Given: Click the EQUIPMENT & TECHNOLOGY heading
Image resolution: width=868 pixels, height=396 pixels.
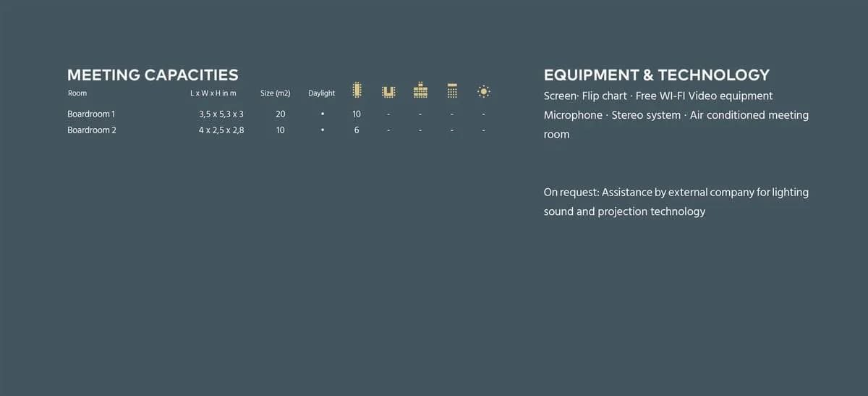Looking at the screenshot, I should (x=656, y=75).
